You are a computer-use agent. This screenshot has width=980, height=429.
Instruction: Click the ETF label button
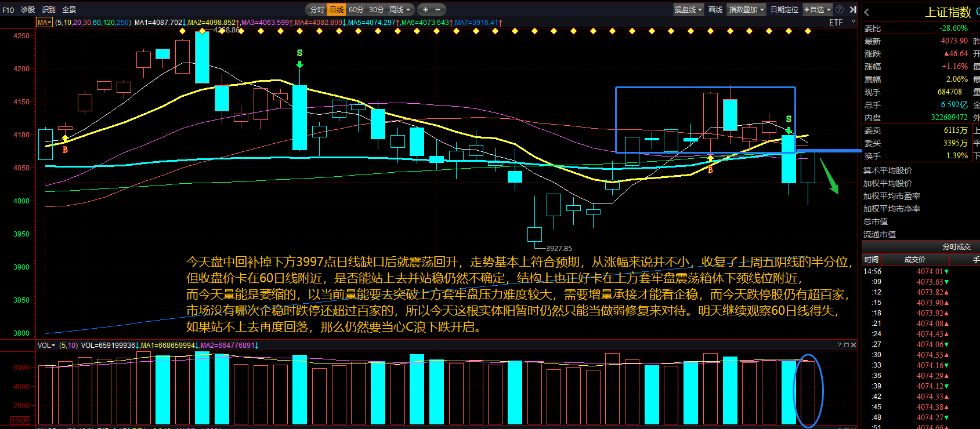pyautogui.click(x=836, y=23)
